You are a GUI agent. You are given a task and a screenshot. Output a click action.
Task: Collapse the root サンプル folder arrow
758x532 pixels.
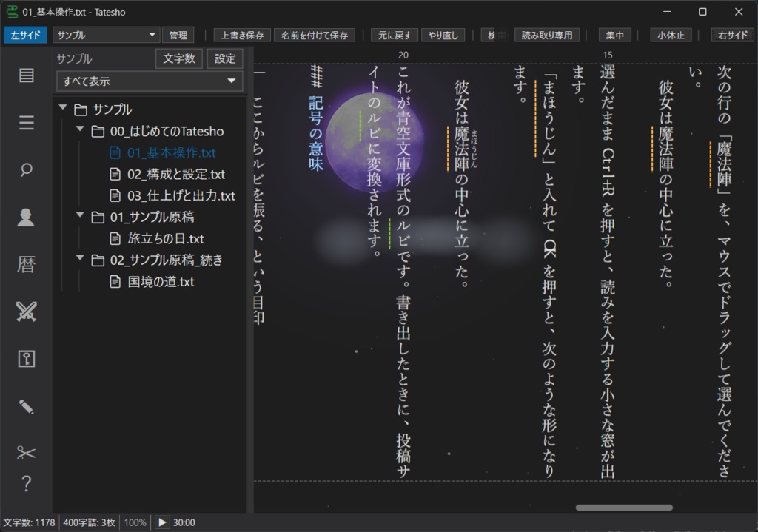pos(63,107)
